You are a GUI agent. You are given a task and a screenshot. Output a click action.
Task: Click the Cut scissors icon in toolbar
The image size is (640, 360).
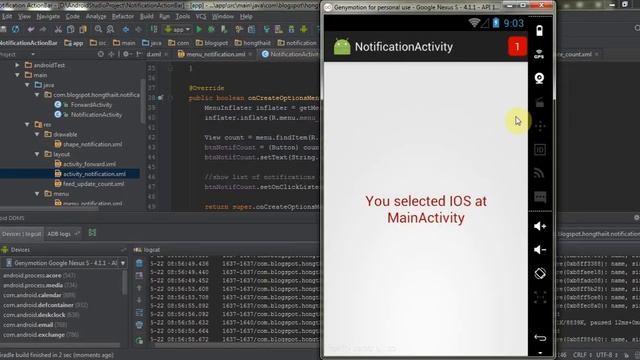[x=58, y=29]
